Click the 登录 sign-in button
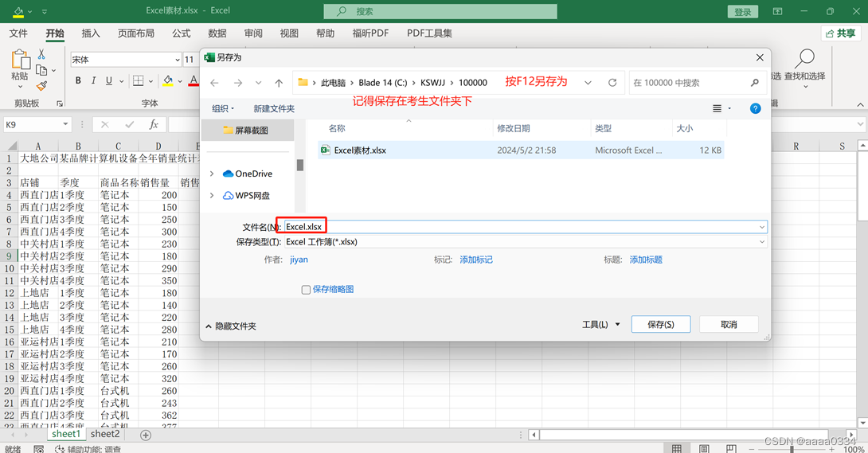868x453 pixels. (x=743, y=12)
